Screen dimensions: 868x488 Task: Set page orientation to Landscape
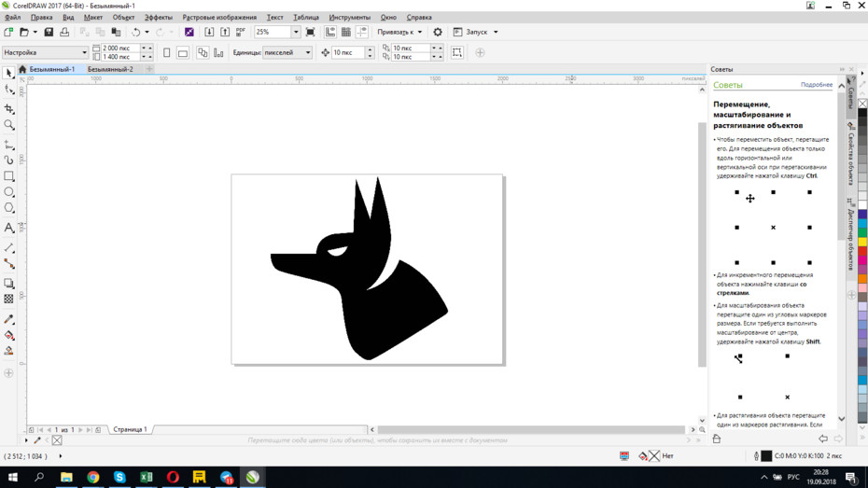(x=183, y=52)
